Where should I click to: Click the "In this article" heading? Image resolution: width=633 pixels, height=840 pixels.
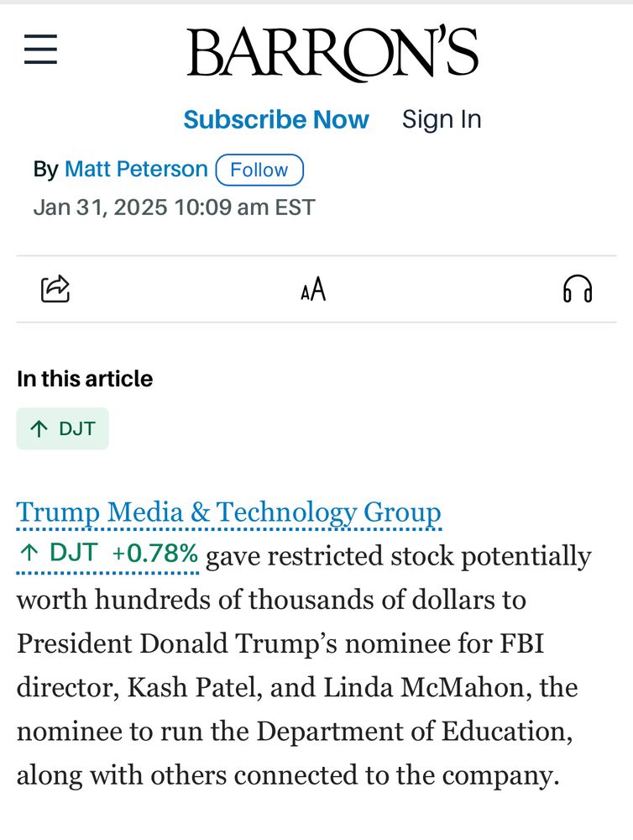click(85, 379)
